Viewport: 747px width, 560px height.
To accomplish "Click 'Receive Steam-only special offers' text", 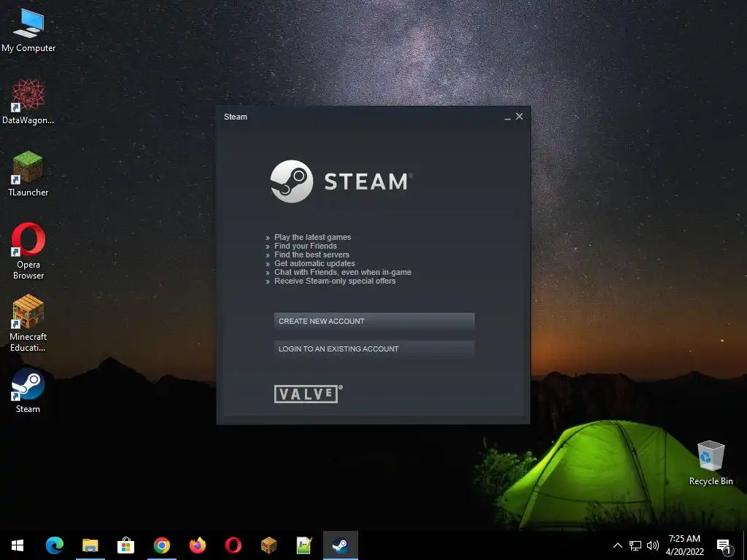I will point(335,281).
